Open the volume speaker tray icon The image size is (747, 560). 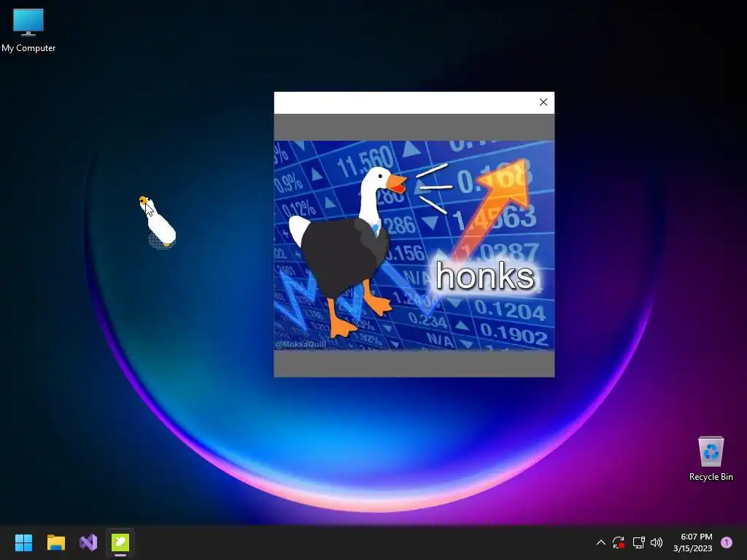[x=657, y=542]
